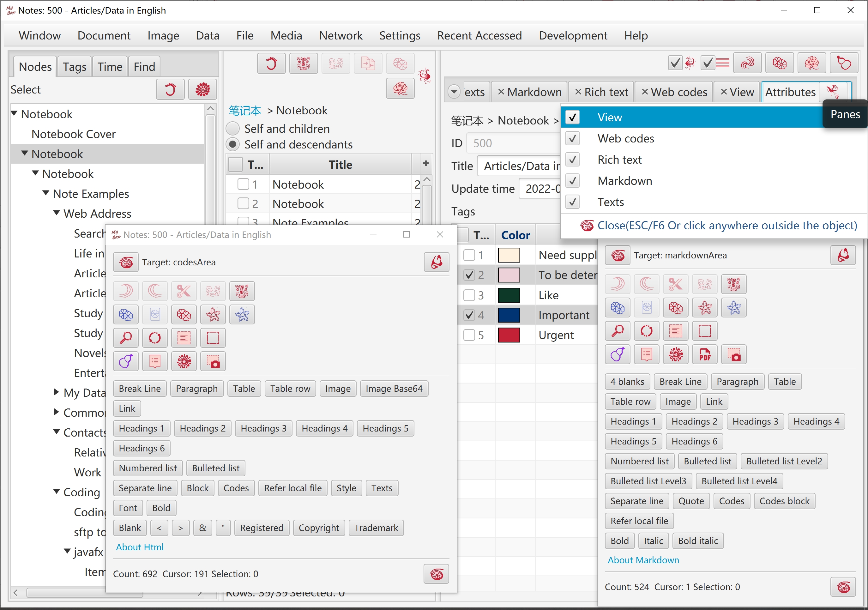Collapse the Note Examples tree node
The image size is (868, 610).
pos(46,193)
